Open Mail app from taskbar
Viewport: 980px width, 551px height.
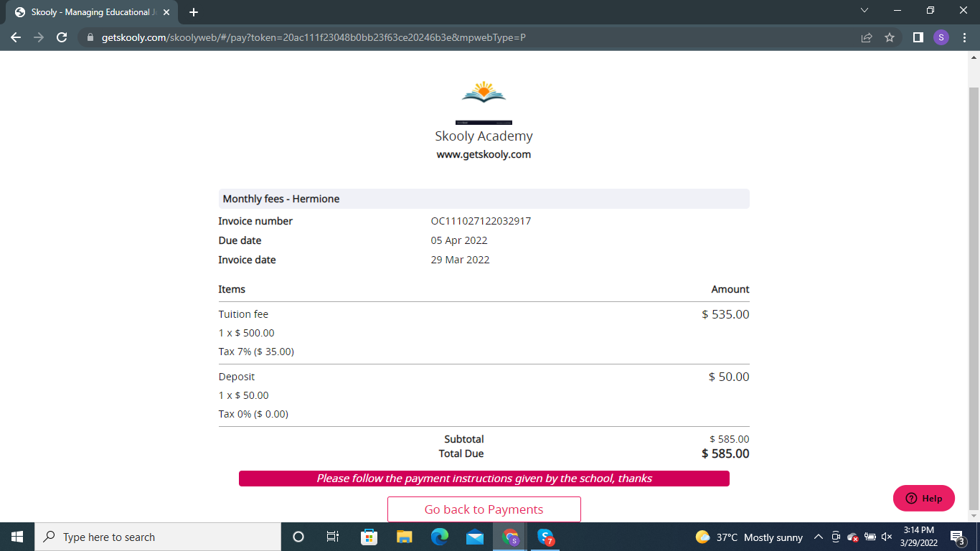click(x=474, y=537)
